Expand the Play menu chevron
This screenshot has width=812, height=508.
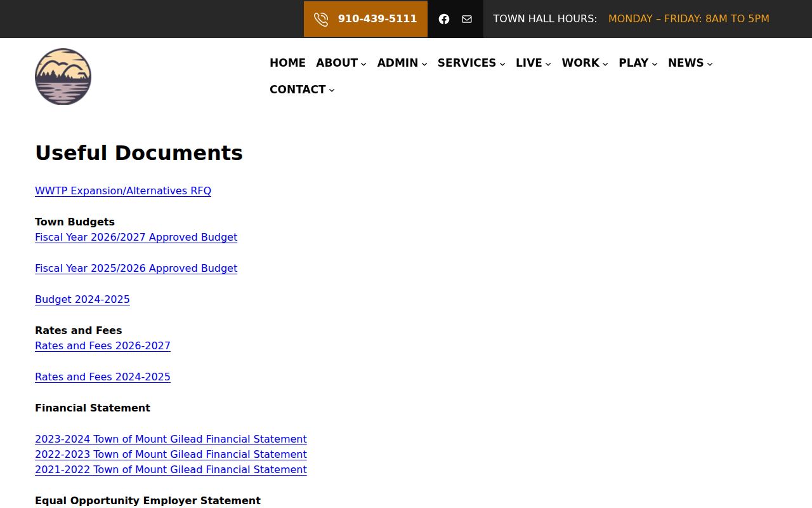point(655,63)
